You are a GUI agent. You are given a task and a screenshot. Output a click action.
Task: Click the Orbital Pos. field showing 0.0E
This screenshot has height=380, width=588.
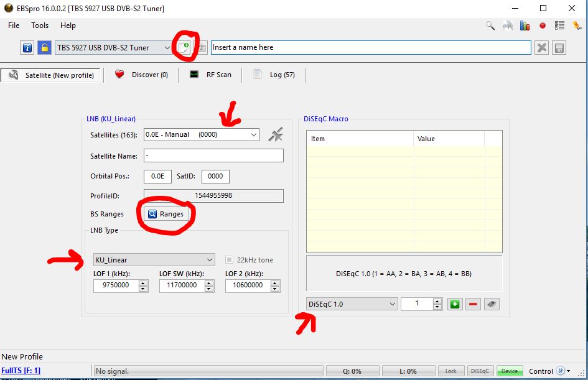tap(157, 176)
